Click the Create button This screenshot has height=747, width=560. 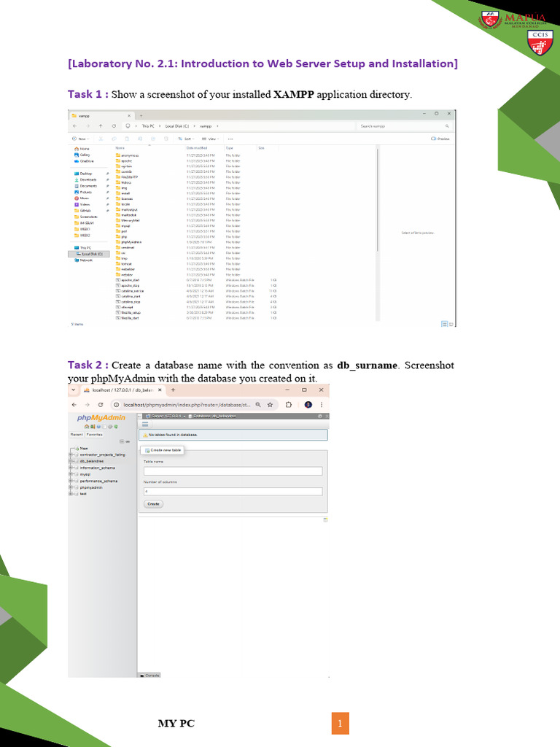(x=153, y=504)
